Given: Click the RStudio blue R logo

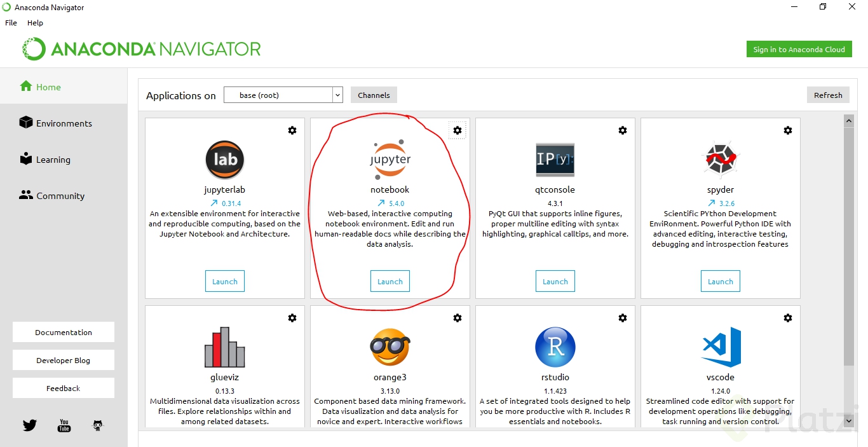Looking at the screenshot, I should click(x=555, y=347).
